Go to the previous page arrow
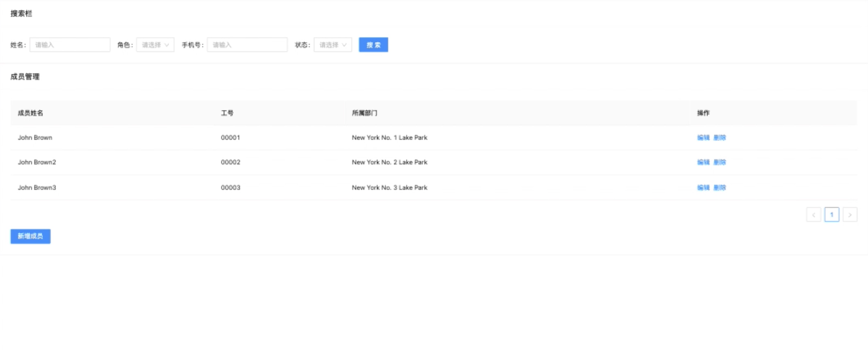This screenshot has height=350, width=868. [x=813, y=215]
